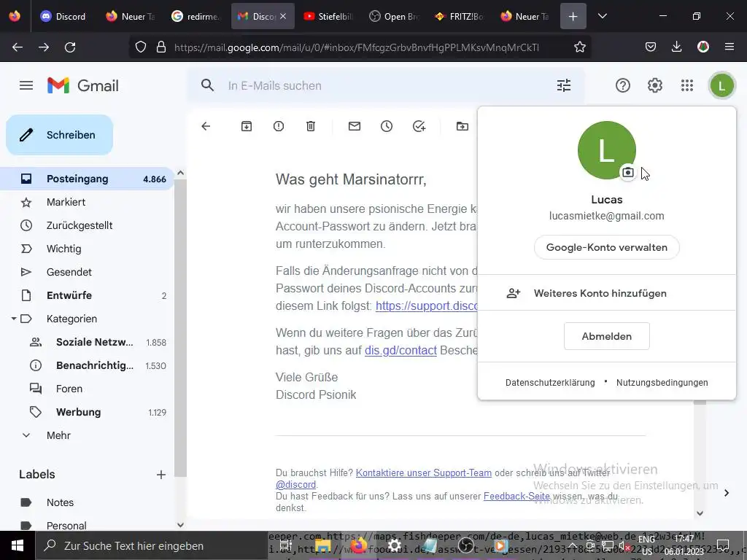Click the padlock site info icon

(161, 47)
